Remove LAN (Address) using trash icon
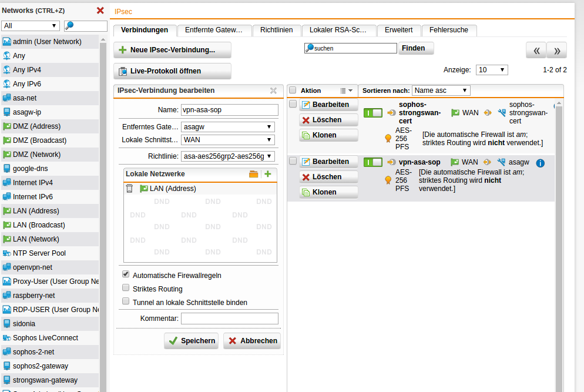584x392 pixels. pyautogui.click(x=129, y=189)
